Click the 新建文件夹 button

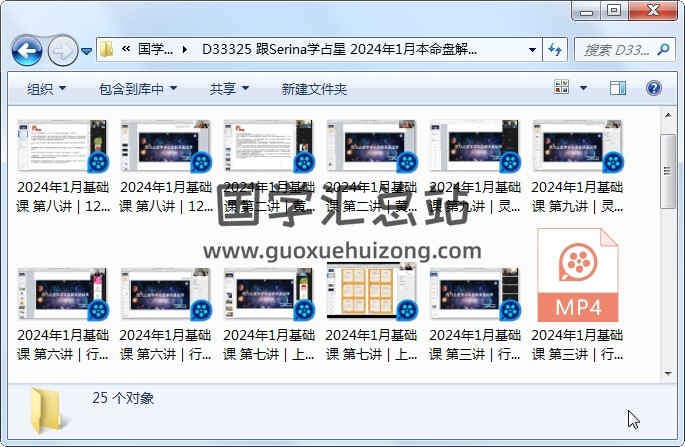[x=314, y=89]
